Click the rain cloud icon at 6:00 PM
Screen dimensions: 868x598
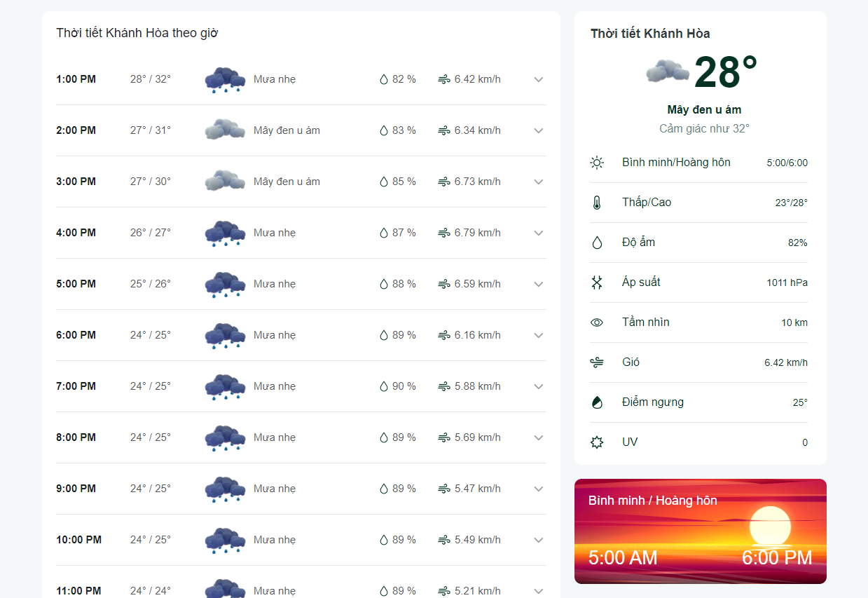point(225,336)
